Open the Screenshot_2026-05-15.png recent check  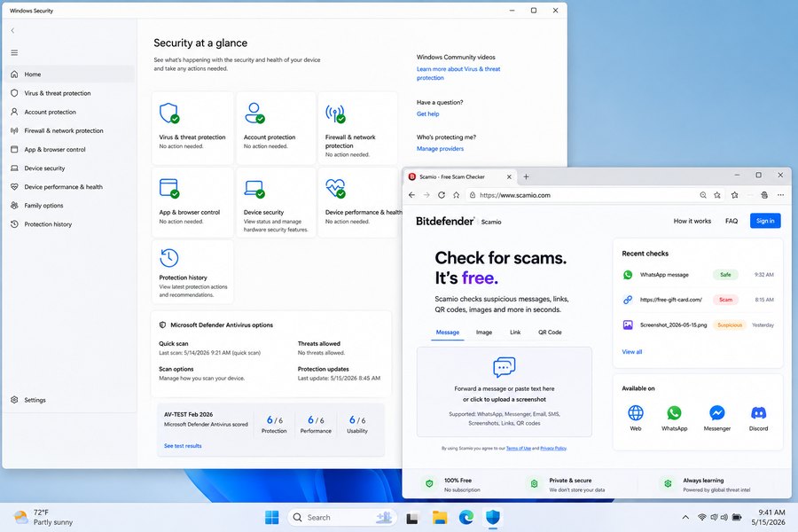[698, 325]
